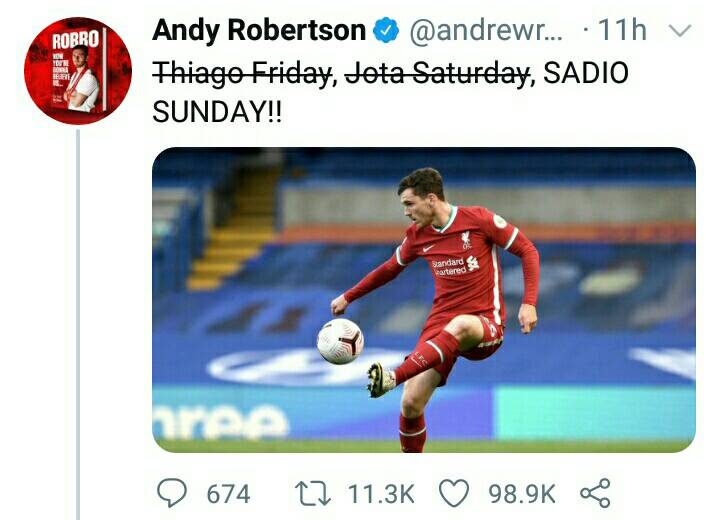The image size is (720, 520).
Task: Open Andy Robertson's profile picture
Action: click(78, 71)
